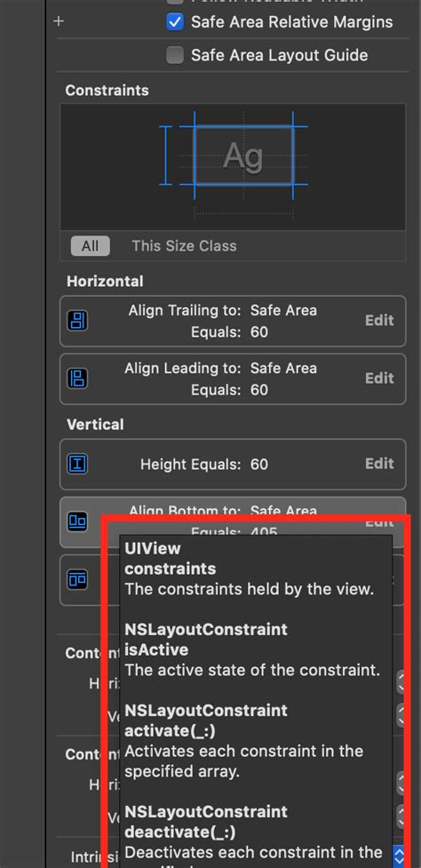Viewport: 421px width, 868px height.
Task: Select the height bracket in the constraints diagram
Action: click(165, 155)
